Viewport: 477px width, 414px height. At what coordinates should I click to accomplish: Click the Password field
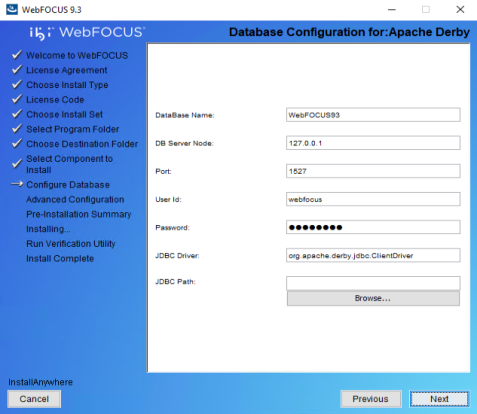(x=373, y=227)
